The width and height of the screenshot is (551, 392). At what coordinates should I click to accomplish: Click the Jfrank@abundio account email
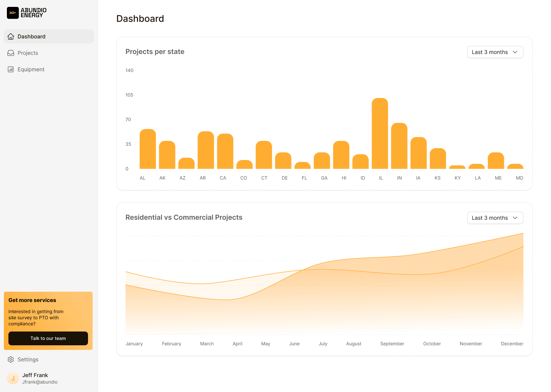[x=40, y=382]
